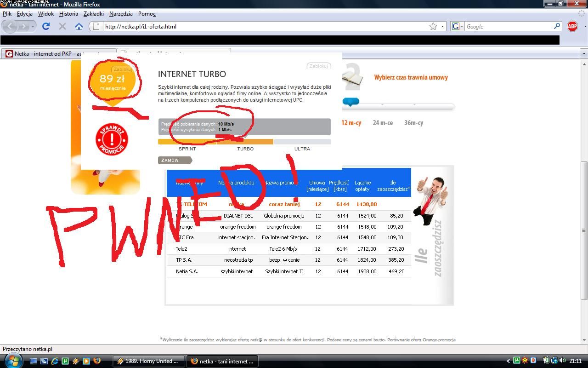The image size is (588, 368).
Task: Launch the media player quick launch icon
Action: pos(86,361)
